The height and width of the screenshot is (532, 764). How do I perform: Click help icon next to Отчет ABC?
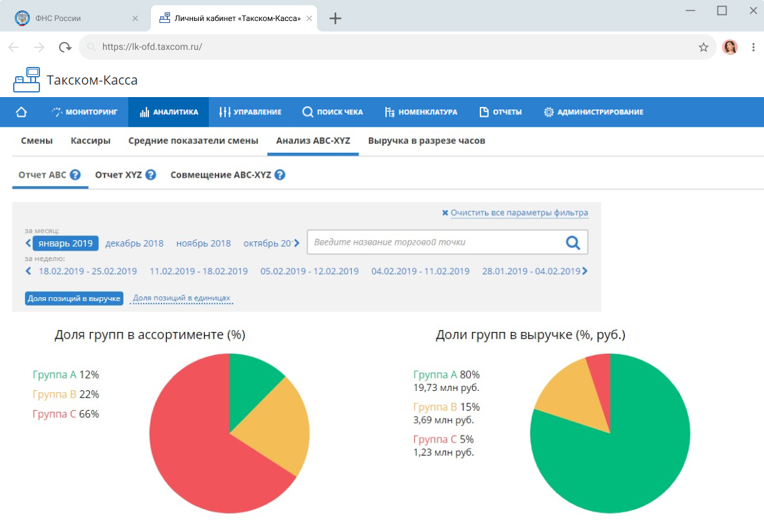[75, 175]
